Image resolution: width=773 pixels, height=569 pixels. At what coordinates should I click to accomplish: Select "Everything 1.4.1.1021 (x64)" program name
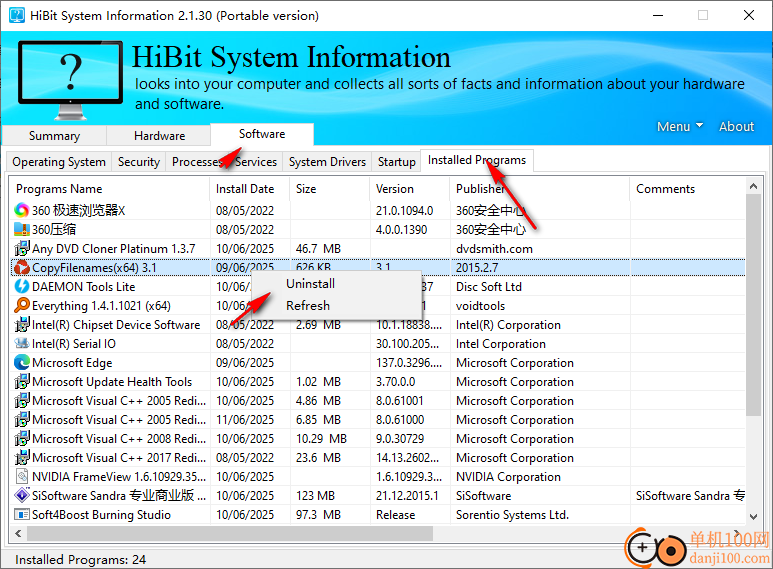pyautogui.click(x=101, y=306)
